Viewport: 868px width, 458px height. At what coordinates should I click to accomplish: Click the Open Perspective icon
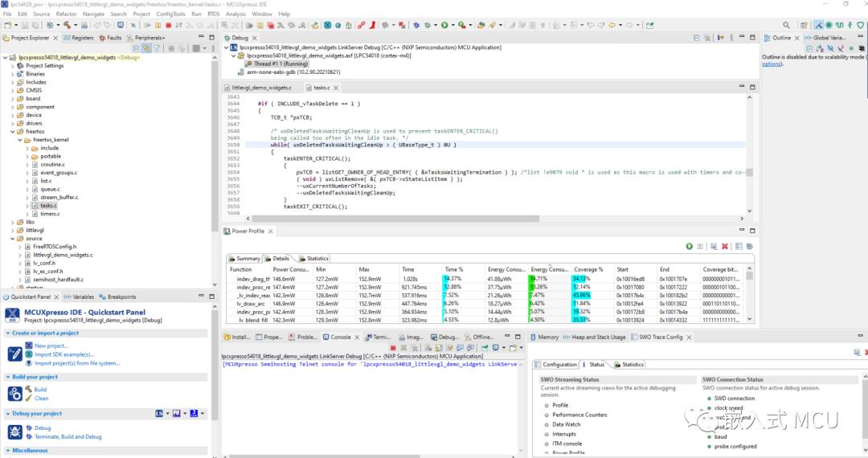[x=804, y=25]
